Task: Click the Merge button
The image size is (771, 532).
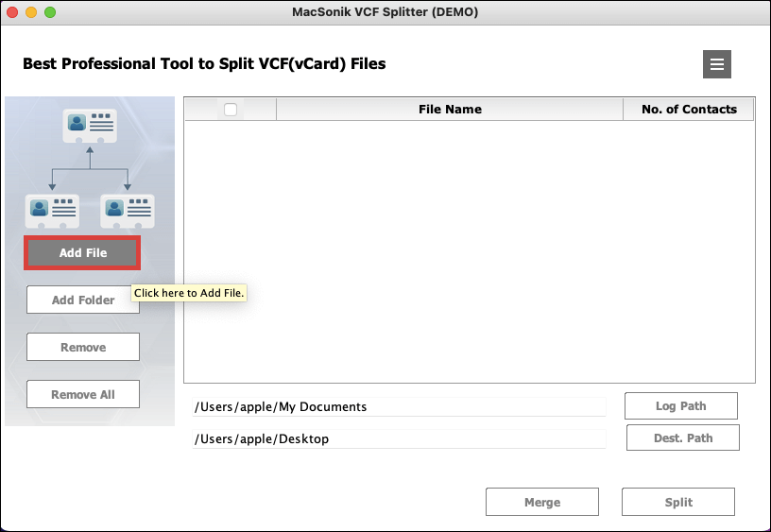Action: pos(542,502)
